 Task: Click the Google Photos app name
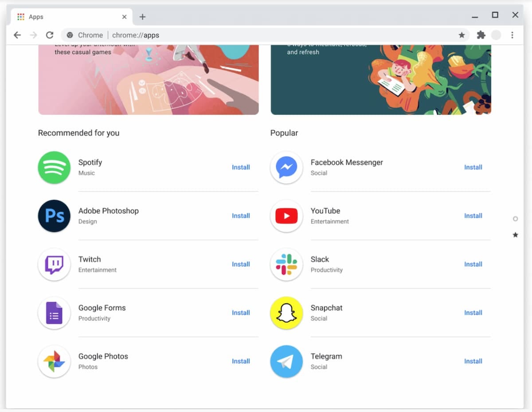(103, 356)
